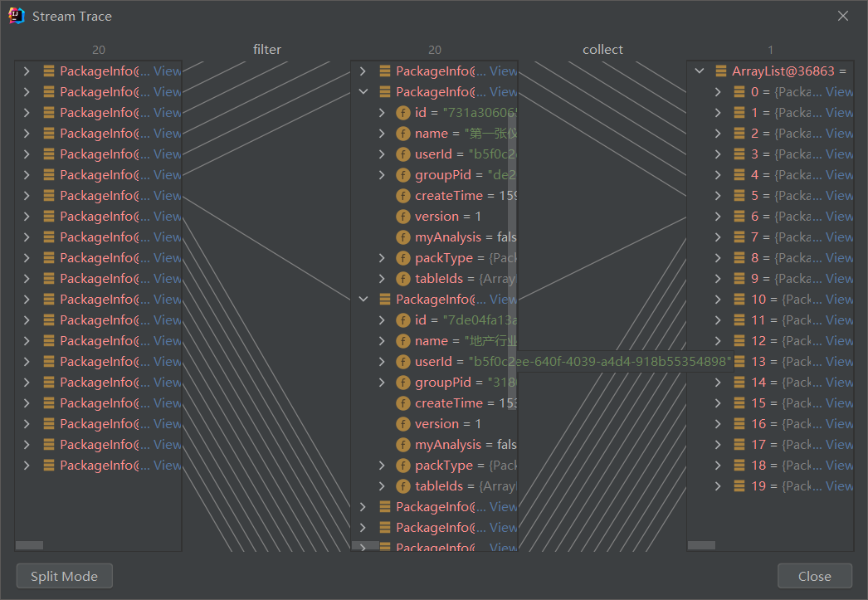Screen dimensions: 868x600
Task: Expand the first tableIds field
Action: [382, 279]
